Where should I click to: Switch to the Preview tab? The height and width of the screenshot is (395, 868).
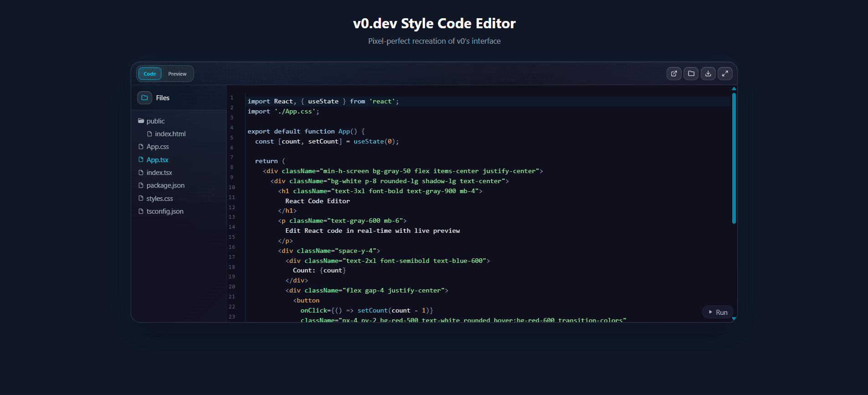[177, 74]
